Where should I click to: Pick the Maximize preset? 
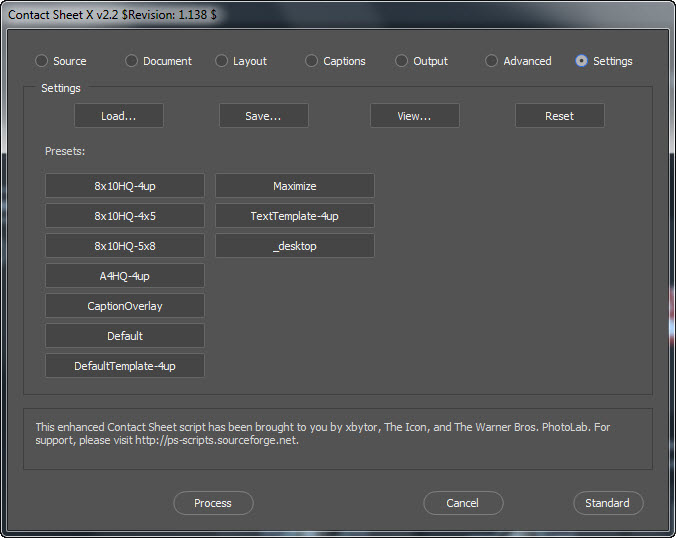click(295, 186)
